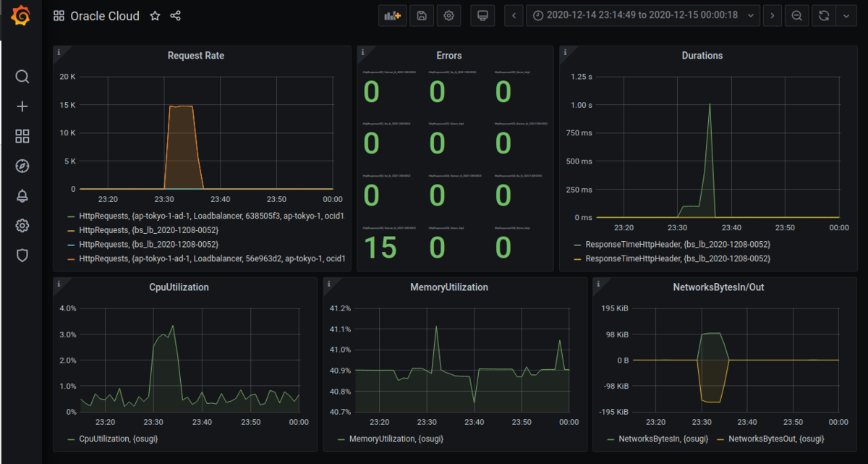Click the MemoryUtilization peak near 41.1%
Screen dimensions: 868x464
436,326
